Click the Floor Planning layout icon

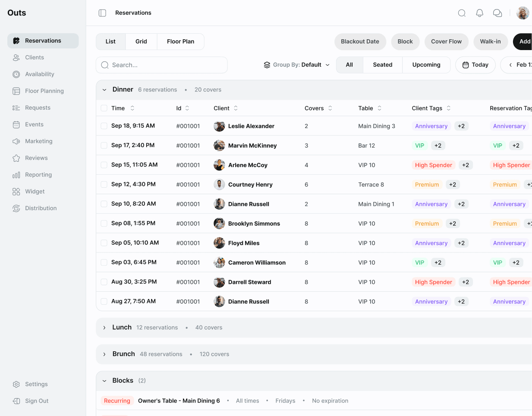pos(16,91)
